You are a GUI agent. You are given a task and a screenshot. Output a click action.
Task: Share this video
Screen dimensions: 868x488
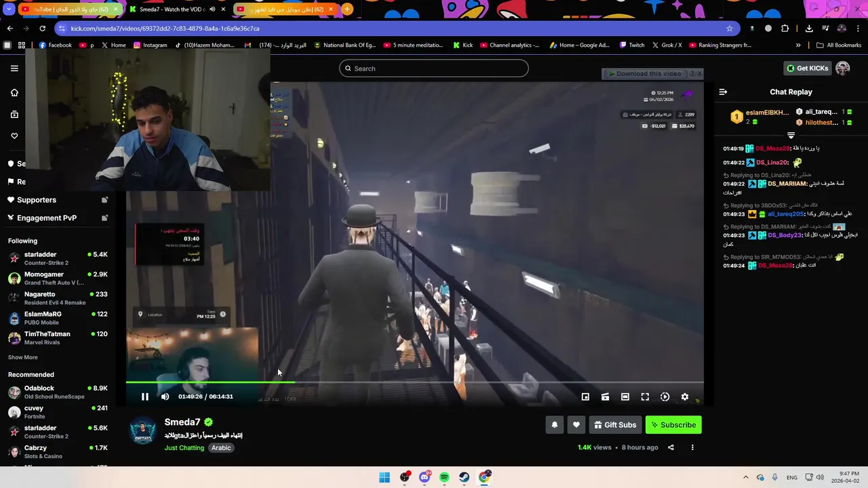[671, 447]
